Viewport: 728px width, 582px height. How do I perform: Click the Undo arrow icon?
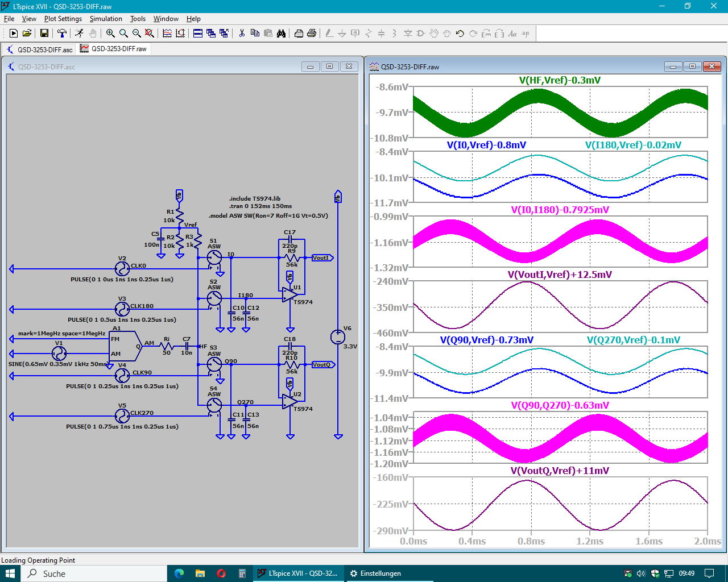pos(460,34)
